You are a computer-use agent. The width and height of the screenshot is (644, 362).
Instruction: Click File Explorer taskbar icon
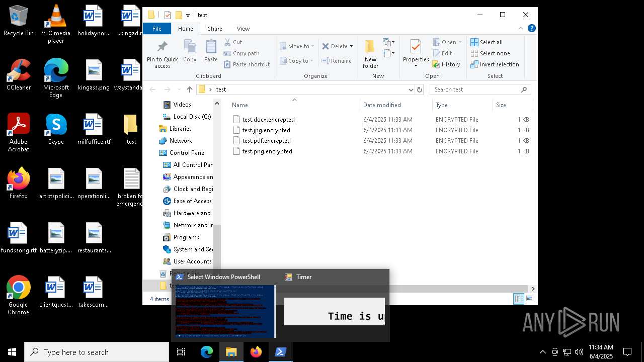tap(231, 352)
